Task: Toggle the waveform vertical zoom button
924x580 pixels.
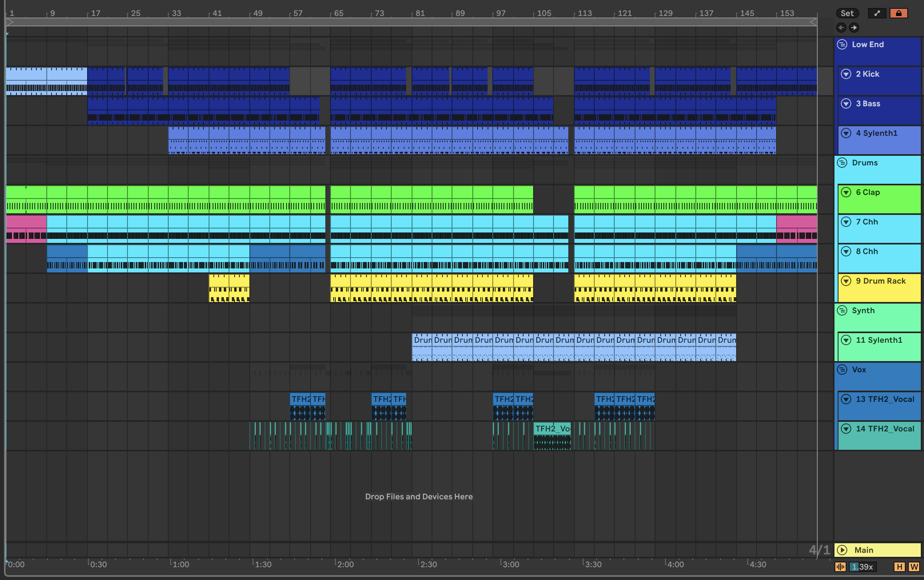Action: click(x=840, y=567)
